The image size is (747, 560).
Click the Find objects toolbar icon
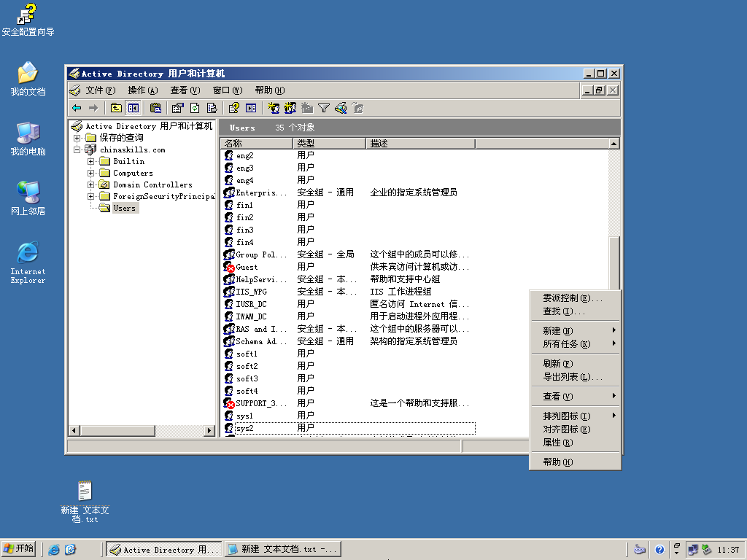pyautogui.click(x=341, y=108)
